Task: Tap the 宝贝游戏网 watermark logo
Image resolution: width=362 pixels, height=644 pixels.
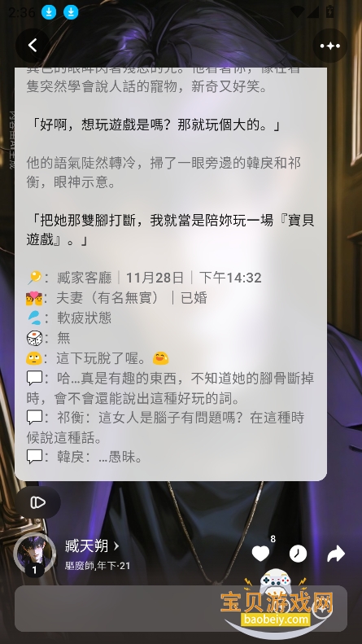Action: 277,603
